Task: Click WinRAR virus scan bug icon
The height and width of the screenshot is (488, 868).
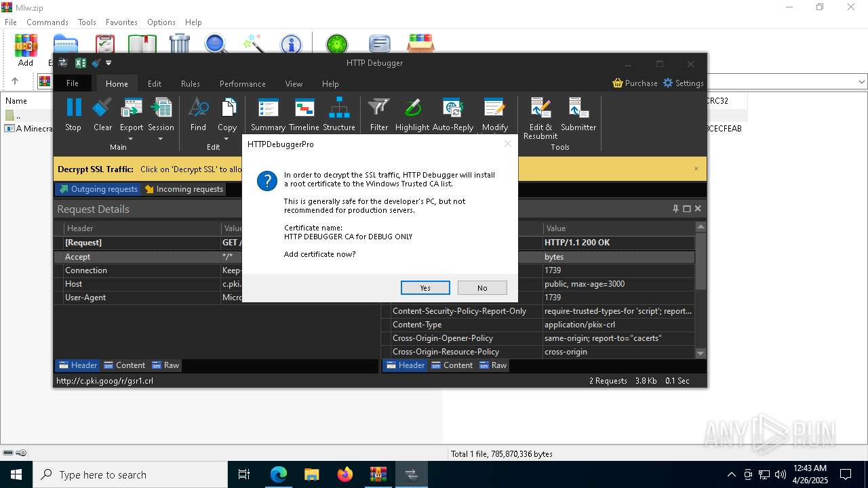Action: pyautogui.click(x=336, y=45)
